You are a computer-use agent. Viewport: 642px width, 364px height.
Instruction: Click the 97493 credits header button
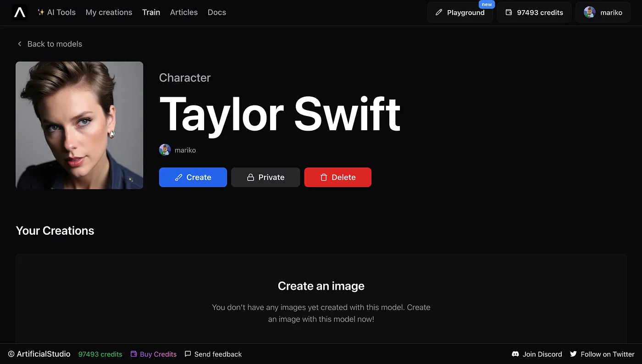tap(534, 12)
